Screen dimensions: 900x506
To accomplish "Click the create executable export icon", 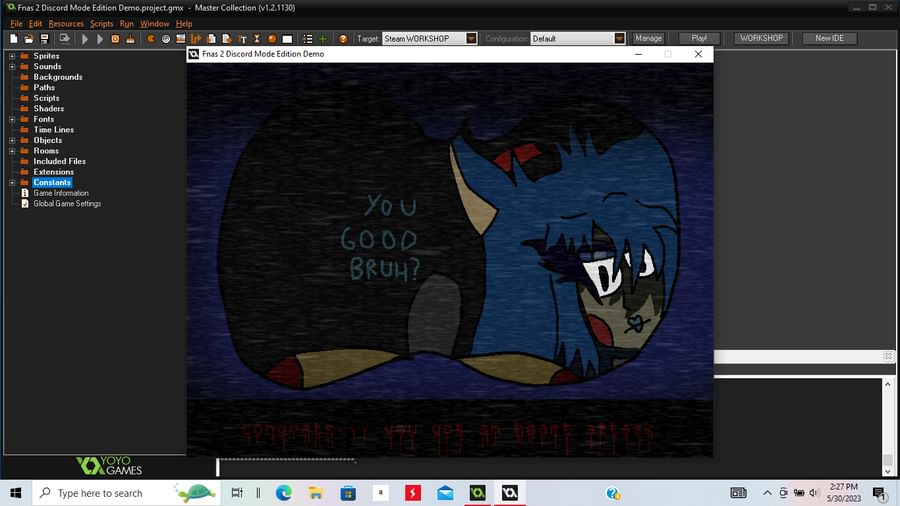I will pyautogui.click(x=64, y=38).
